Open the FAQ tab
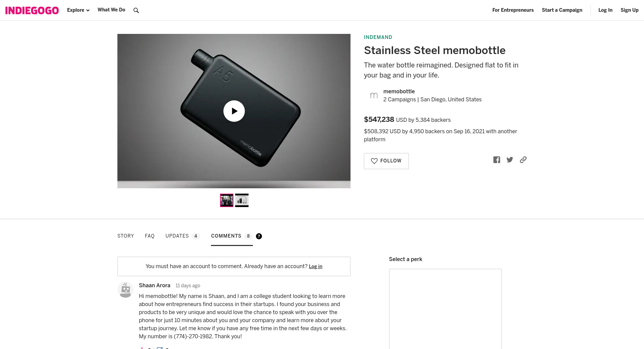Image resolution: width=644 pixels, height=349 pixels. point(150,236)
